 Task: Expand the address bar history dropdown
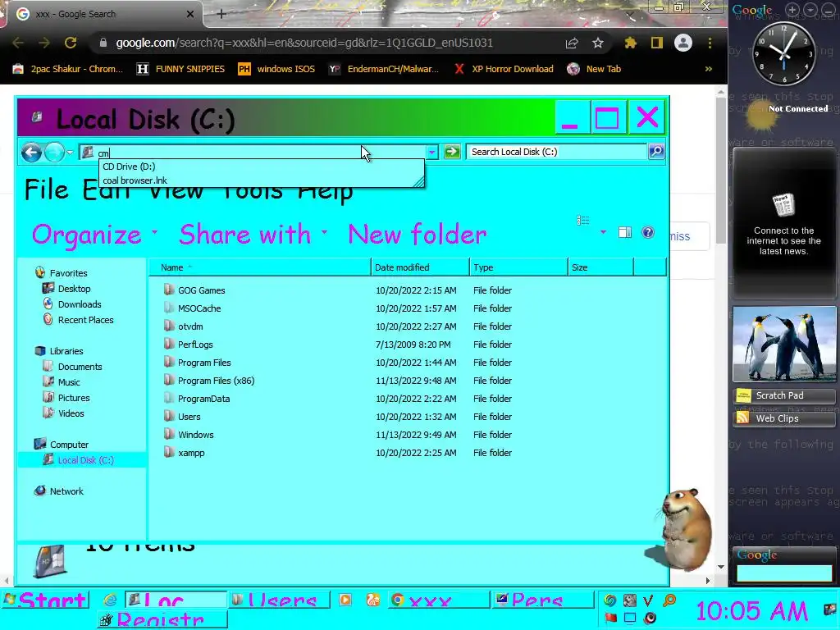(431, 152)
